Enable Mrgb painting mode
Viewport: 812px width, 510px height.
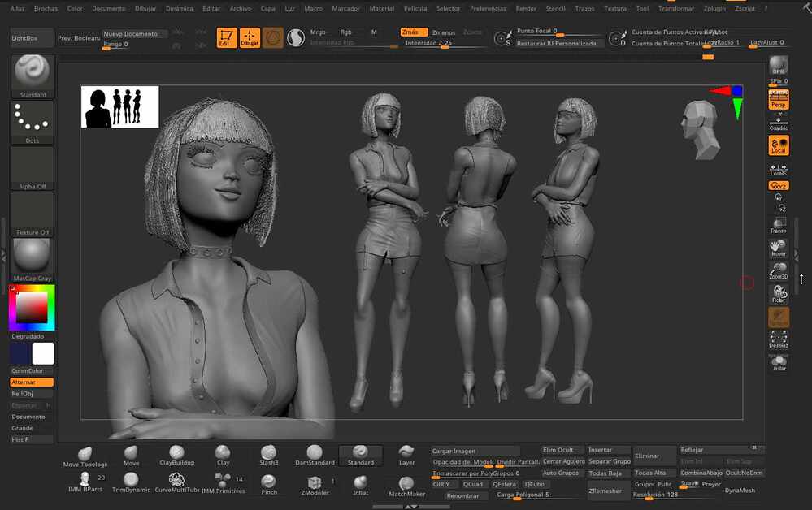point(318,32)
